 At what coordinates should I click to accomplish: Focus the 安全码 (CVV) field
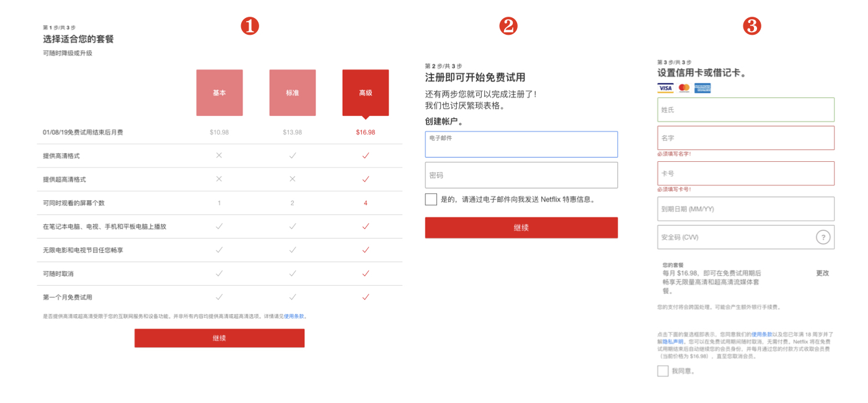(746, 237)
